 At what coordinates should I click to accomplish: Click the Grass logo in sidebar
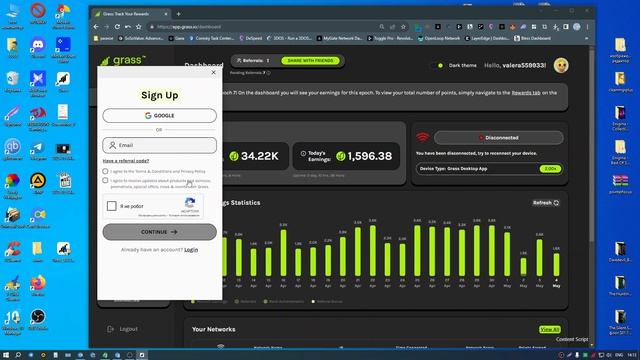pos(123,60)
